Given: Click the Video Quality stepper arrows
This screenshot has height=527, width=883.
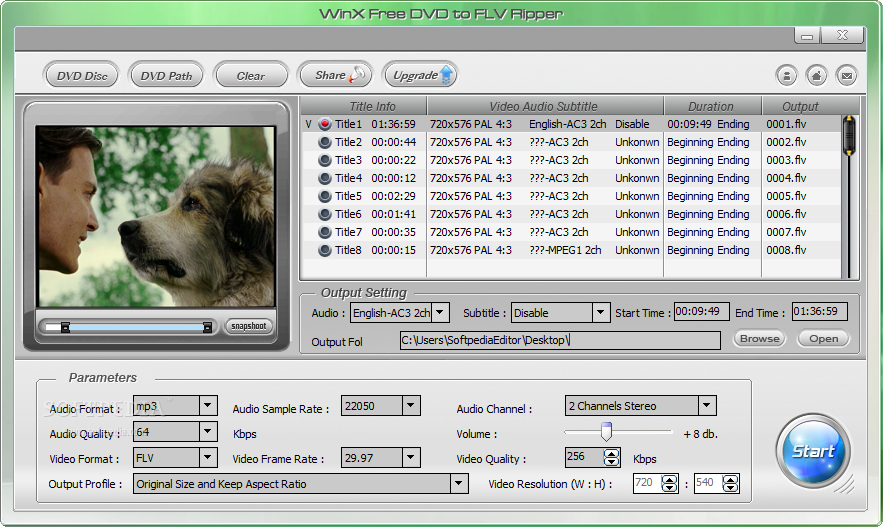Looking at the screenshot, I should tap(612, 457).
